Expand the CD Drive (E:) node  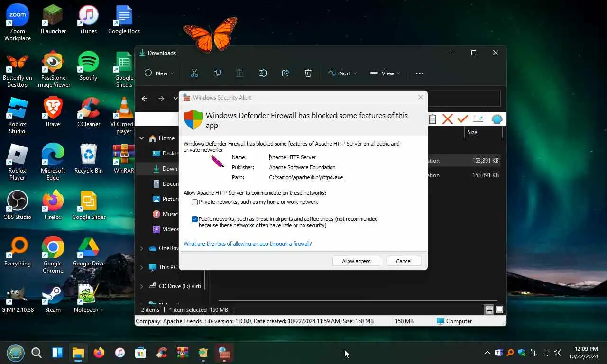141,286
